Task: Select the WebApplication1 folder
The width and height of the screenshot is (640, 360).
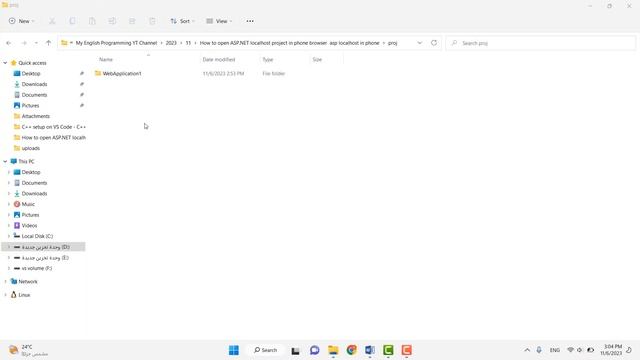Action: tap(122, 73)
